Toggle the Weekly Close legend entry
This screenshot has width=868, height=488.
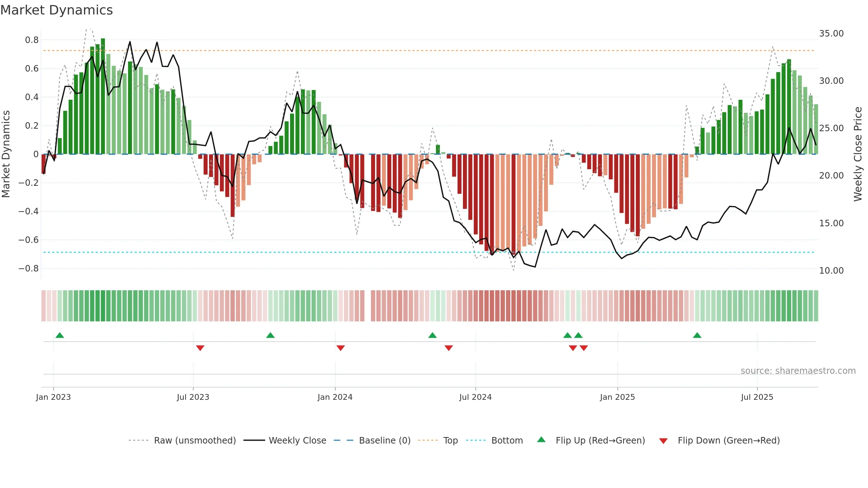tap(285, 440)
